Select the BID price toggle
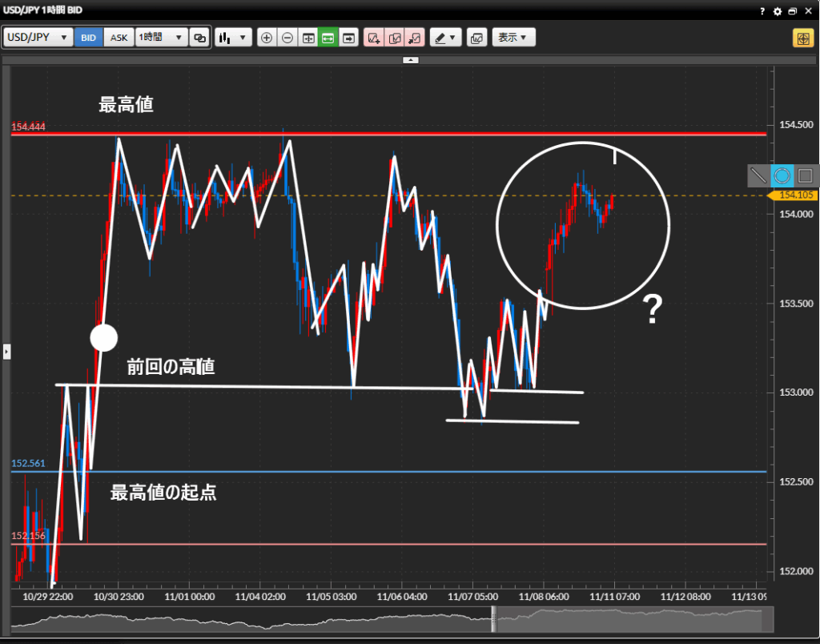Viewport: 820px width, 644px height. click(x=89, y=38)
